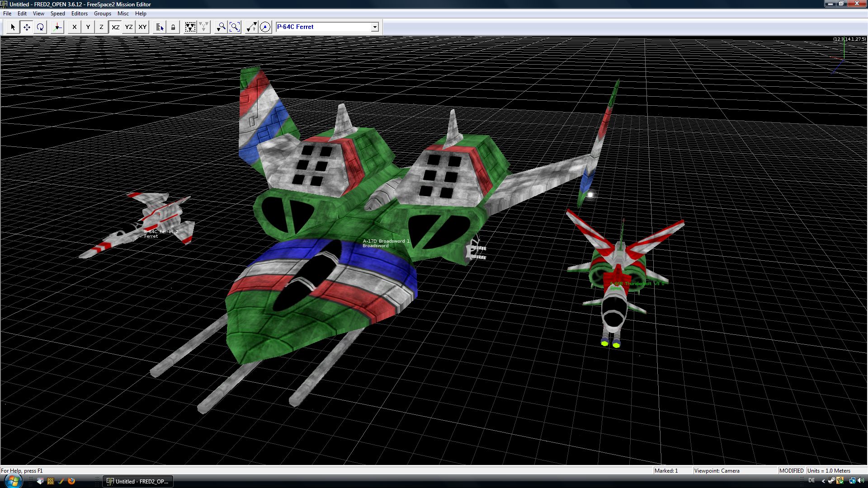The width and height of the screenshot is (868, 488).
Task: Click the orbit compass icon
Action: coord(265,27)
